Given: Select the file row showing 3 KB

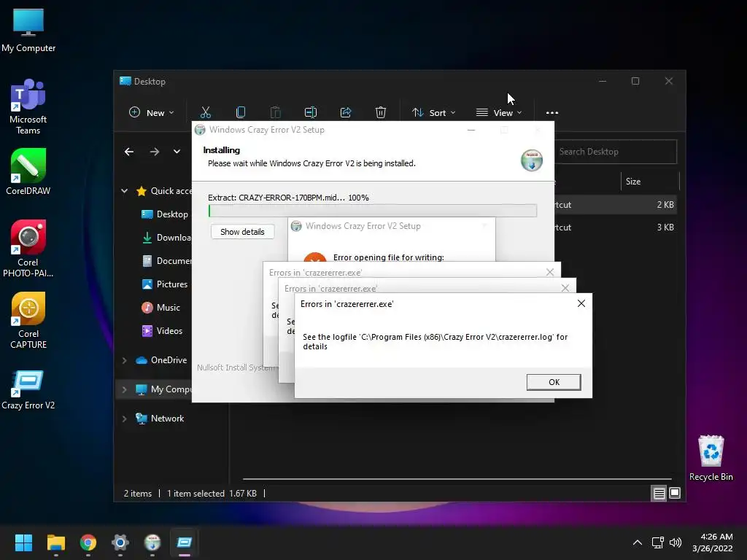Looking at the screenshot, I should click(x=616, y=227).
